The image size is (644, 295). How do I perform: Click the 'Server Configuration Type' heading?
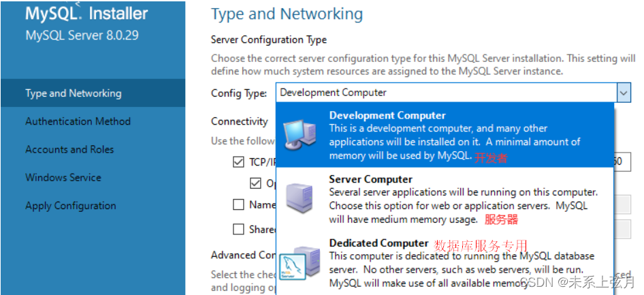pos(269,40)
